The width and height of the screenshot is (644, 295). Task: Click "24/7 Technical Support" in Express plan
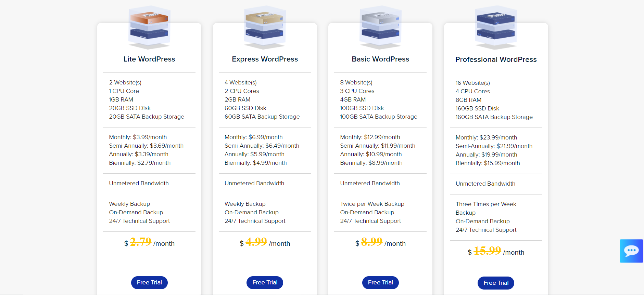click(255, 221)
